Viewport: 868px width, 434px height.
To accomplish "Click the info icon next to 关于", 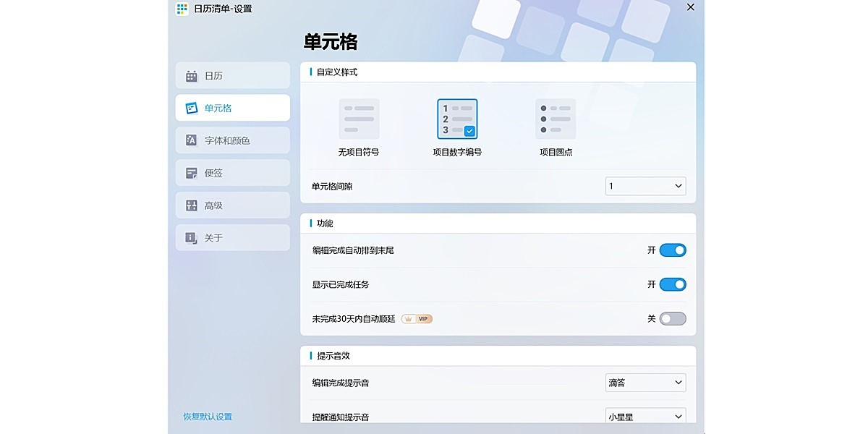I will point(191,237).
